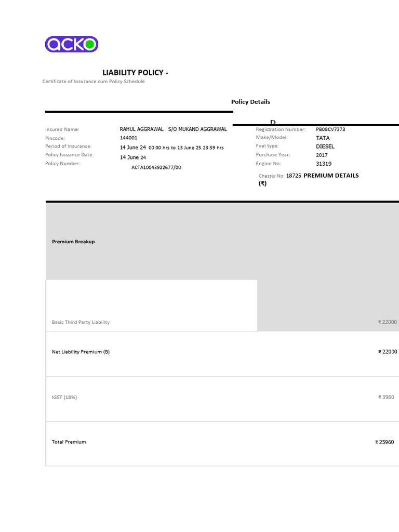The width and height of the screenshot is (399, 532).
Task: Select policy number ACTA10043922677/00
Action: click(156, 167)
